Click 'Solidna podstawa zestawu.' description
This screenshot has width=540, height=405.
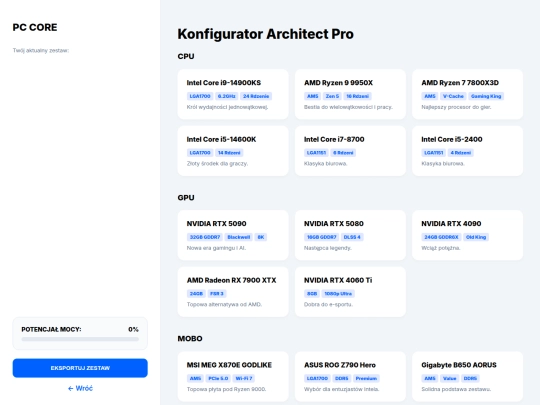[456, 389]
